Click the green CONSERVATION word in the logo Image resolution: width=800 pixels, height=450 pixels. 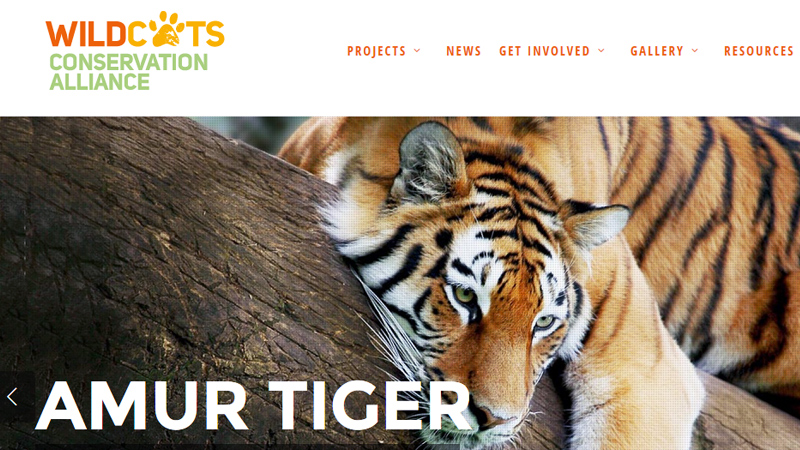129,63
